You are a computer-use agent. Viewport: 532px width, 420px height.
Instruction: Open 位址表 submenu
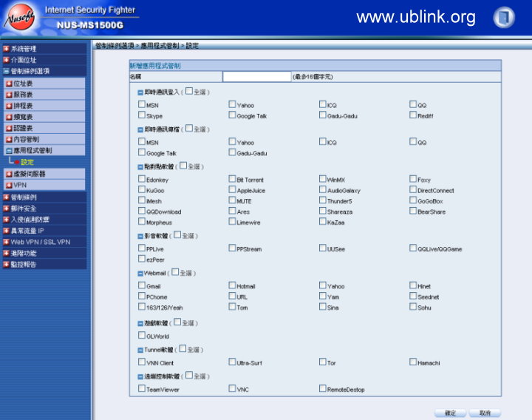click(44, 83)
